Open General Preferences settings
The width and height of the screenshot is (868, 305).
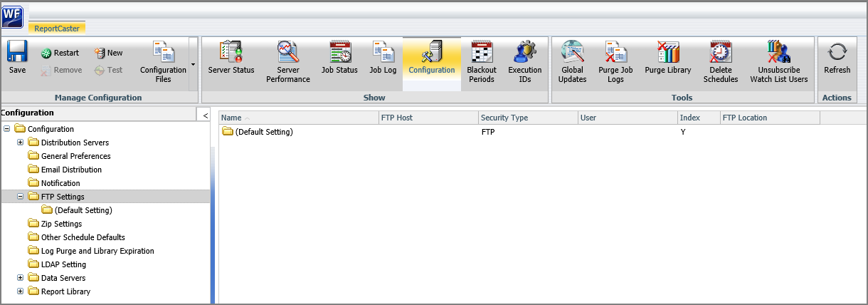point(69,156)
